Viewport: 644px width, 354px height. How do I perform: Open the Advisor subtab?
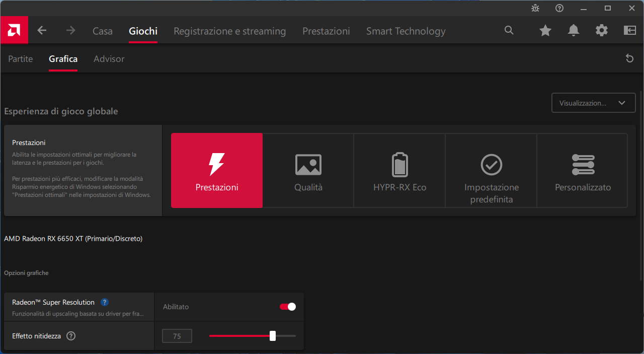[x=109, y=59]
